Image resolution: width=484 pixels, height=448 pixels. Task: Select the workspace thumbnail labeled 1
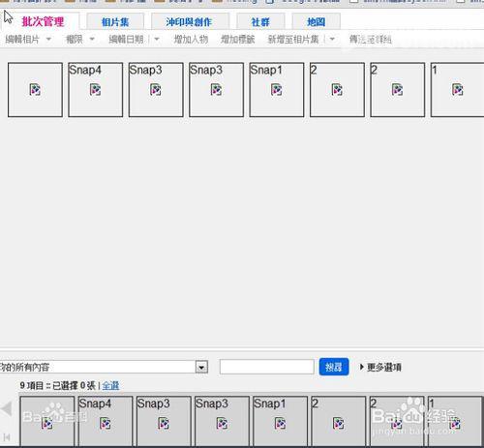[458, 90]
